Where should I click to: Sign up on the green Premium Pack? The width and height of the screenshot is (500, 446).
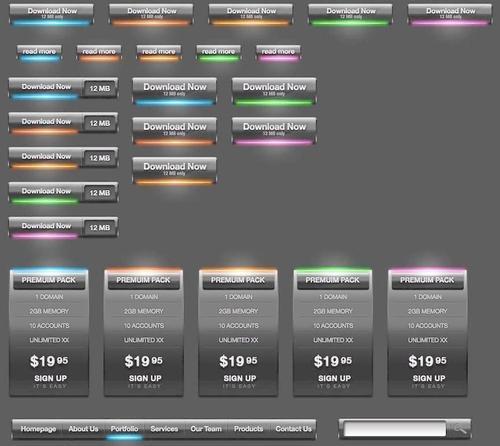tap(334, 378)
